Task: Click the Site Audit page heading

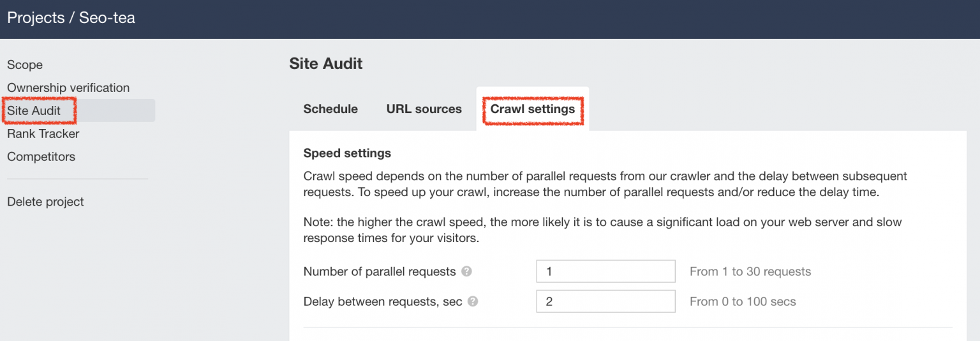Action: [325, 64]
